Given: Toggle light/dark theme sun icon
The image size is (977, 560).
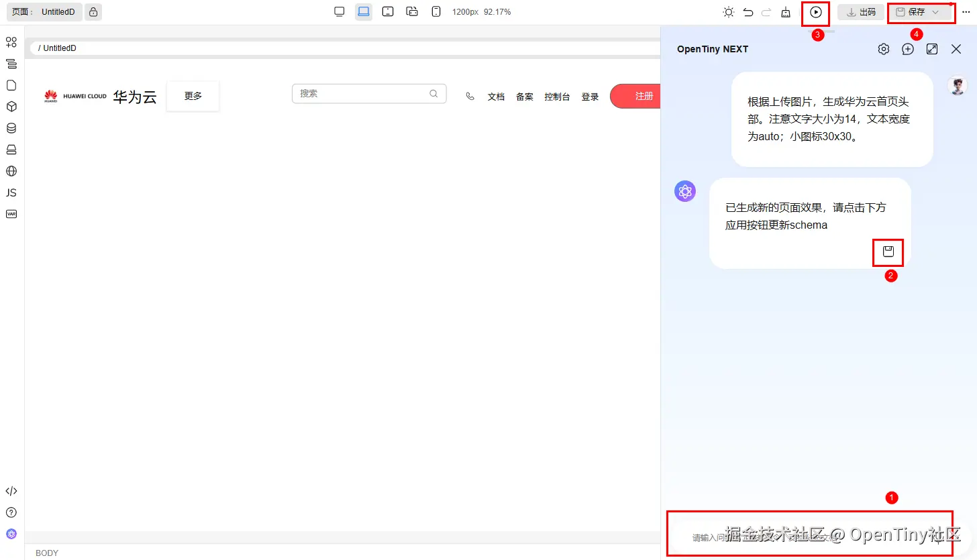Looking at the screenshot, I should tap(729, 12).
